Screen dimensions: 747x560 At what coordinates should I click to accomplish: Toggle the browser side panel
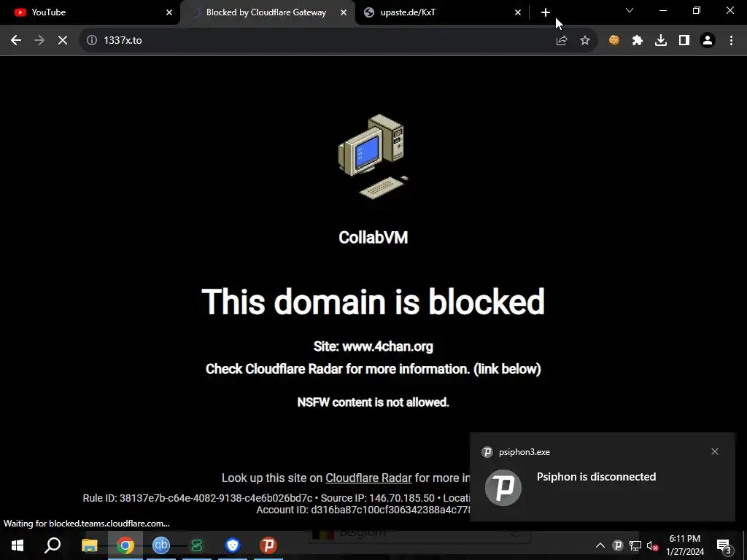tap(684, 41)
